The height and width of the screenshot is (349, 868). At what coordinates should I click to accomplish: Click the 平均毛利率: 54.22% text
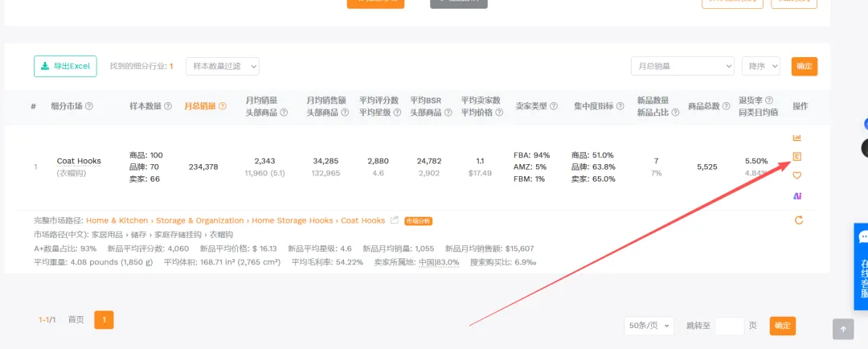[327, 262]
